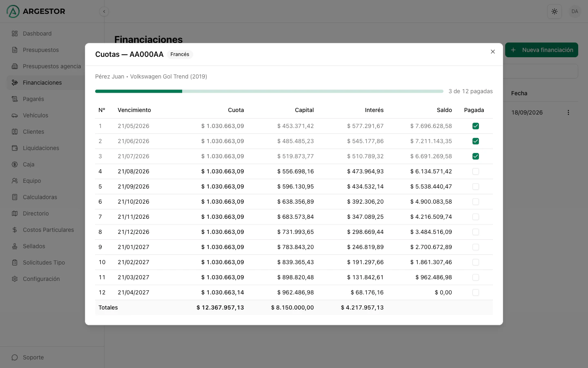Toggle the light/dark theme sun icon

[x=555, y=11]
